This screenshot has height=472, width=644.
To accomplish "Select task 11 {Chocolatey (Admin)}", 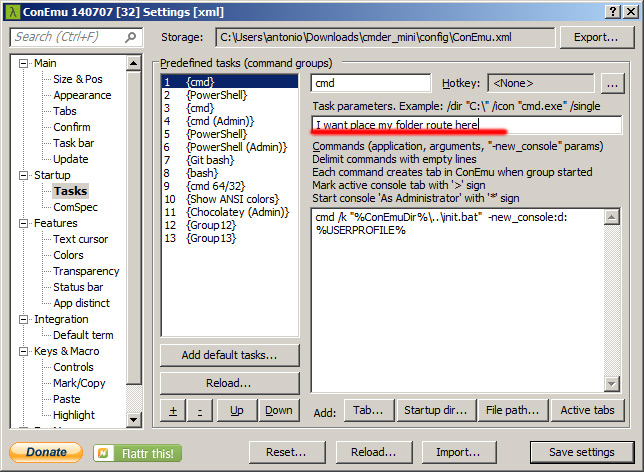I will 230,212.
